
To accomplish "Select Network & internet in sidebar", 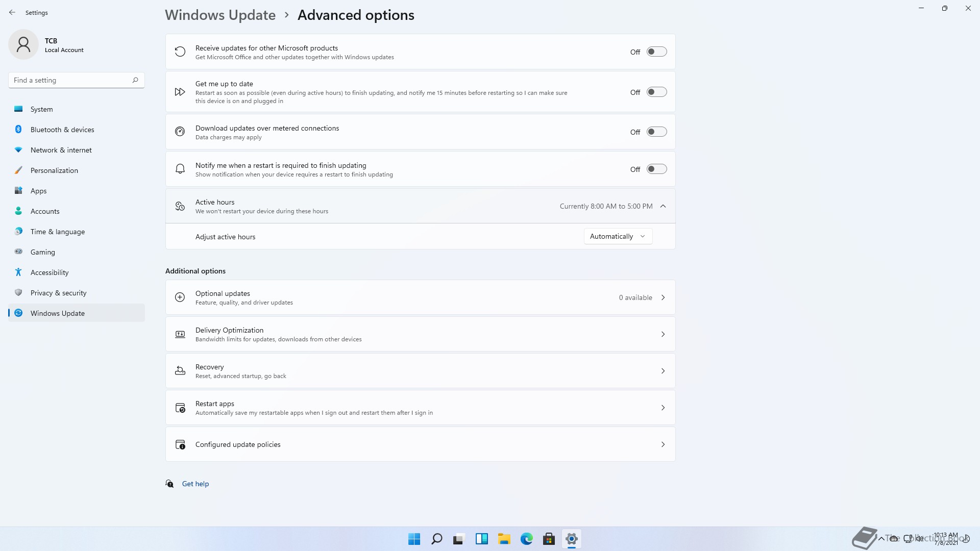I will click(x=77, y=150).
